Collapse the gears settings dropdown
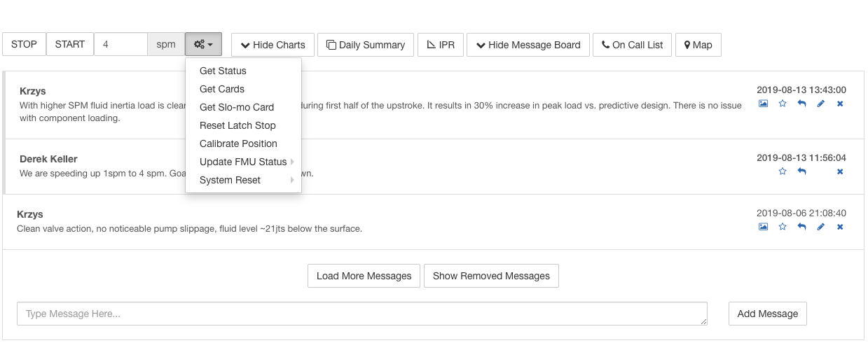The image size is (868, 343). click(x=203, y=45)
